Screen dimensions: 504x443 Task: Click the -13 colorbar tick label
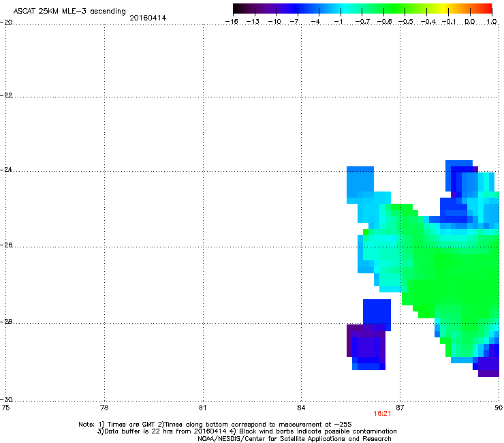253,22
